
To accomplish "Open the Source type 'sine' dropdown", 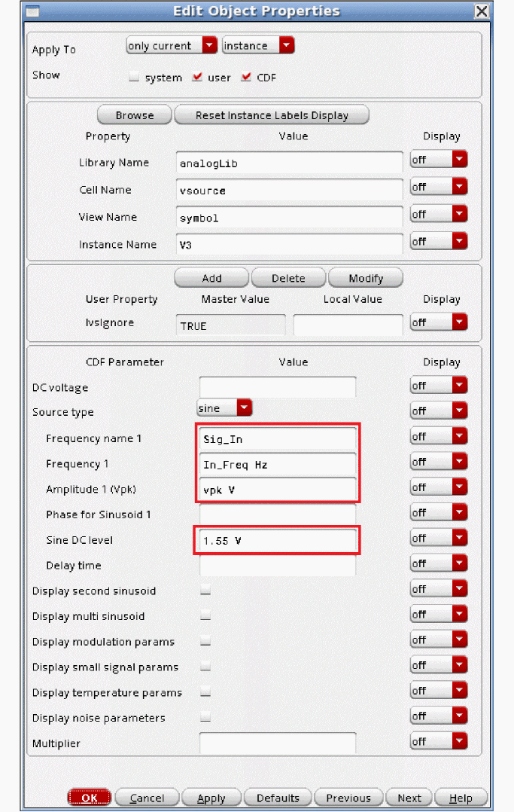I will (225, 408).
